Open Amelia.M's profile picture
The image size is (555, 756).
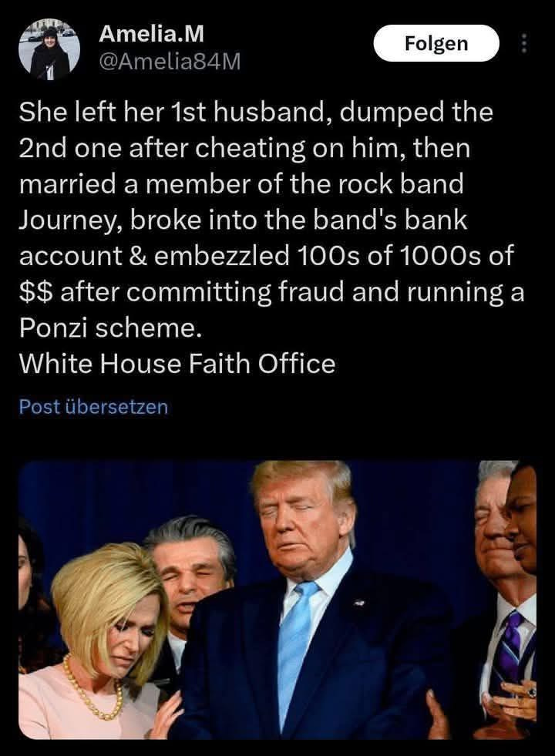click(49, 49)
